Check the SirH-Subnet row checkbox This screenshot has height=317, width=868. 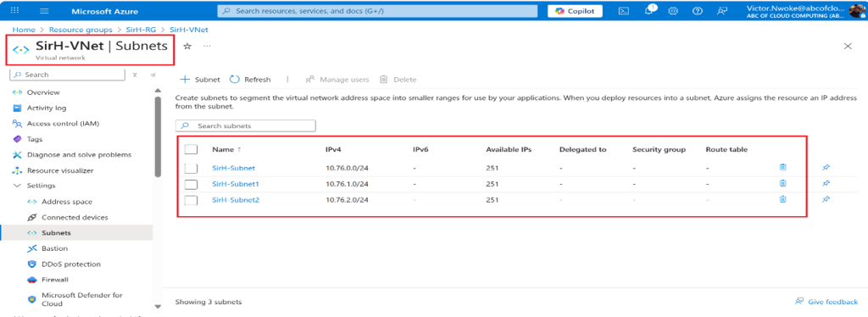191,168
